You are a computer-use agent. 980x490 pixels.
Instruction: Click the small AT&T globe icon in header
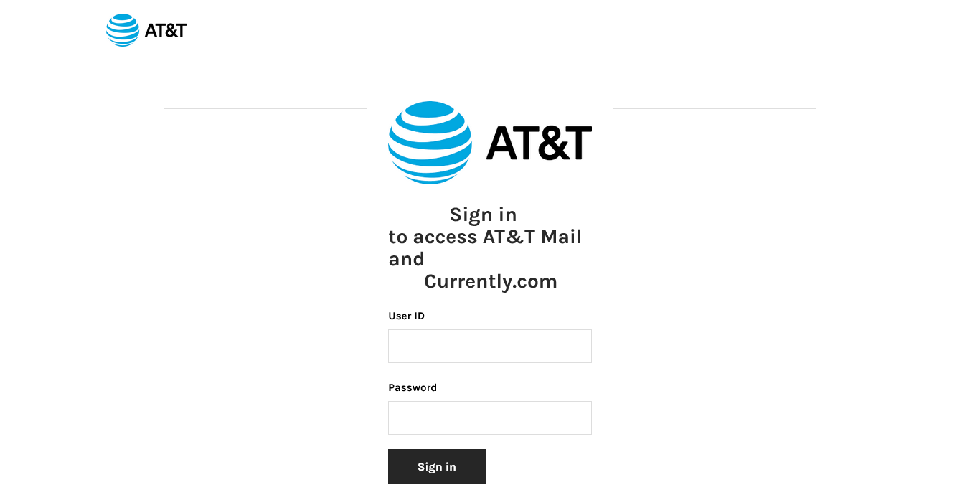(x=123, y=30)
